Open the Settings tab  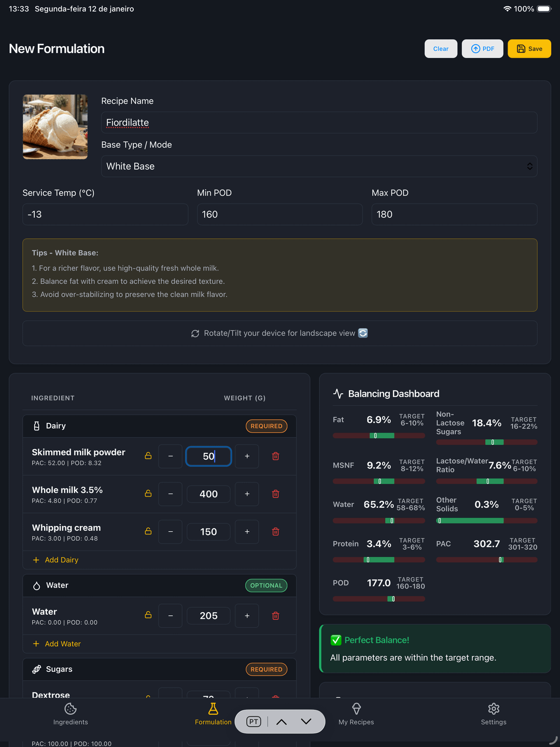point(493,713)
